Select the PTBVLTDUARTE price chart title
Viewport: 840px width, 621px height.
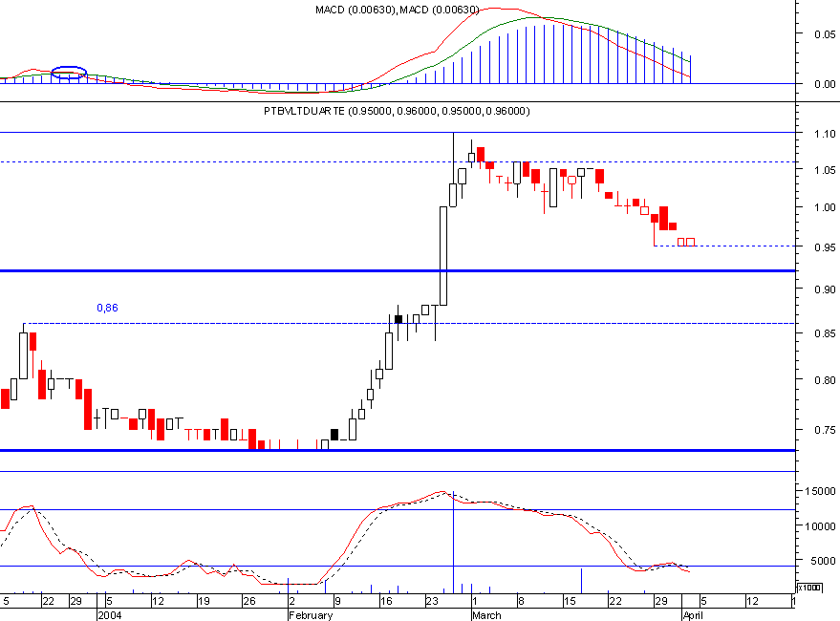pos(397,111)
